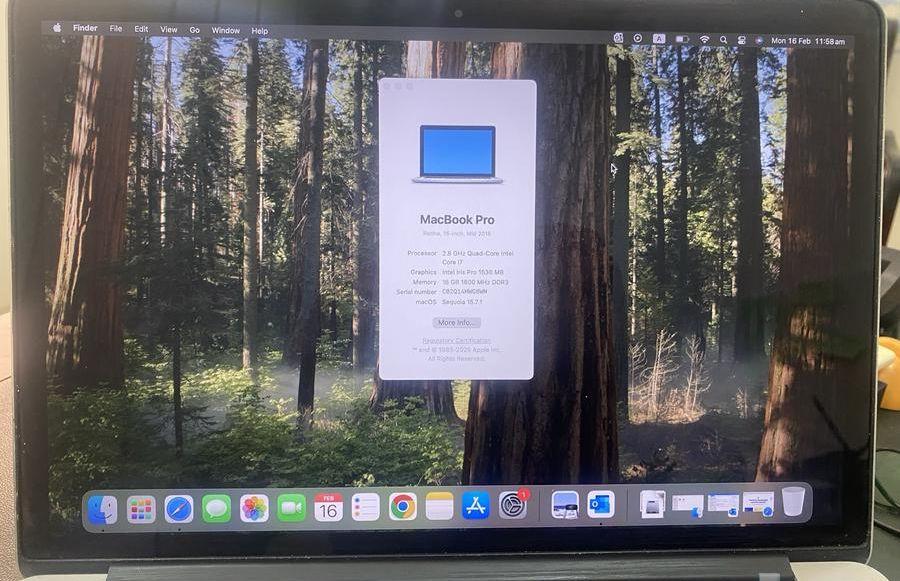Open the File menu

116,28
